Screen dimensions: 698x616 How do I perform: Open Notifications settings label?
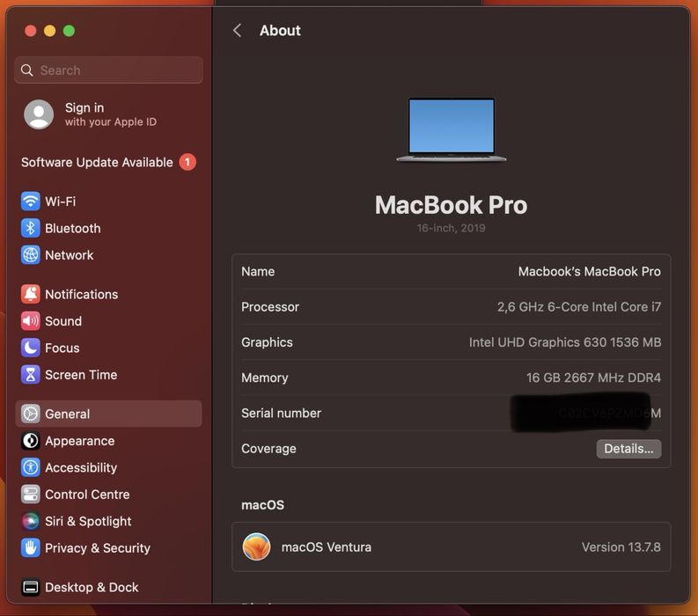click(x=82, y=294)
